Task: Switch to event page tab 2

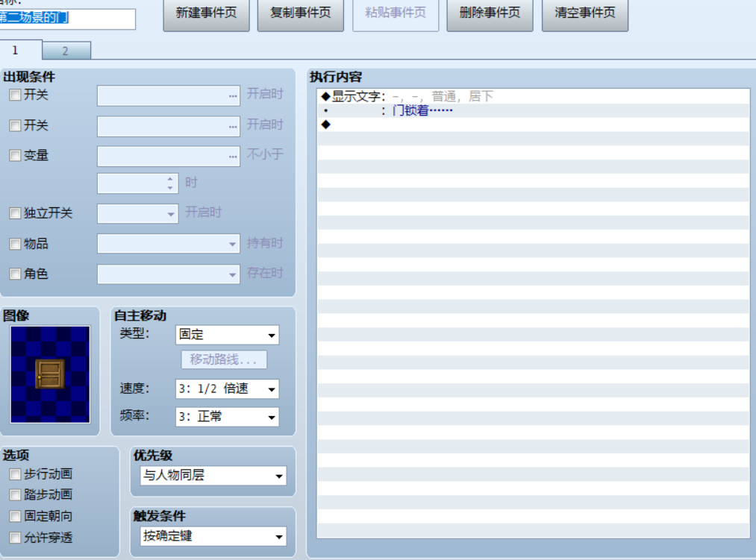Action: click(x=66, y=51)
